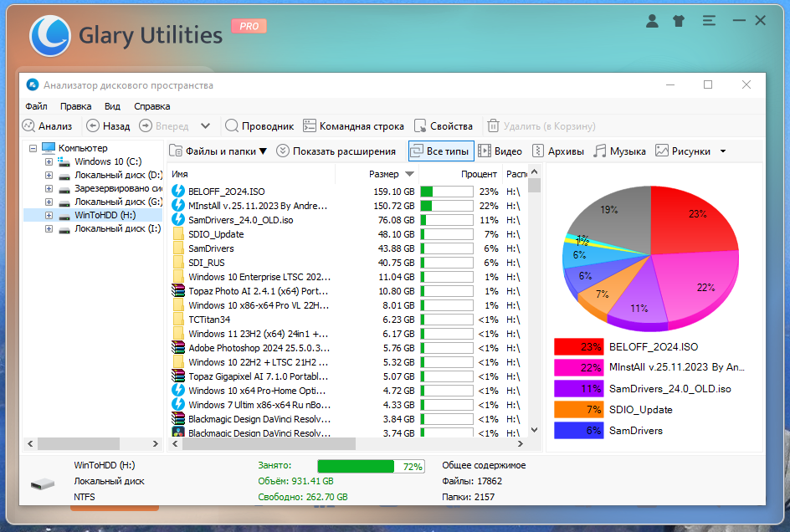Click the Glary Utilities crescent logo
The image size is (790, 532).
tap(50, 36)
